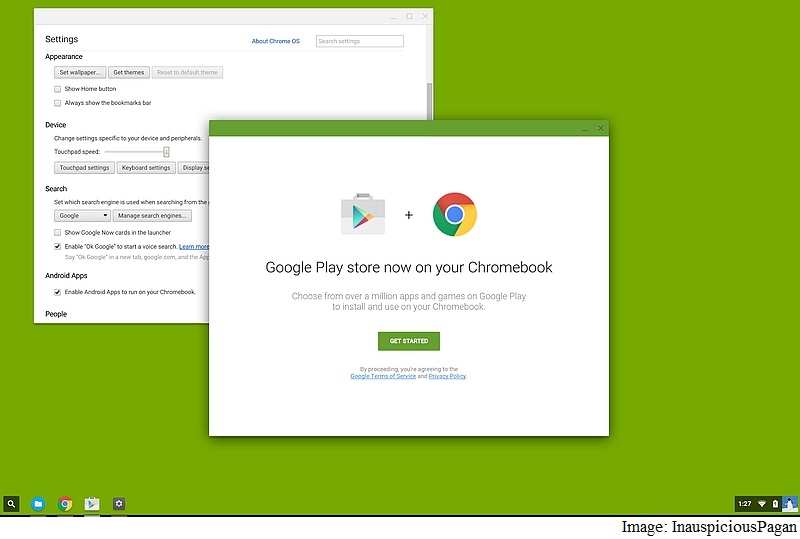Close the Settings window
The width and height of the screenshot is (800, 539).
425,16
